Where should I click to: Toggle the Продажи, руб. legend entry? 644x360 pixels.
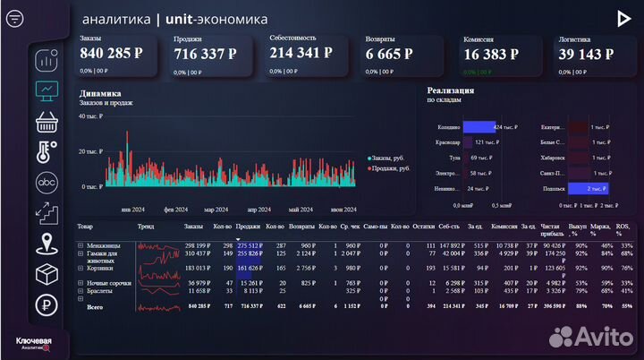(x=389, y=167)
